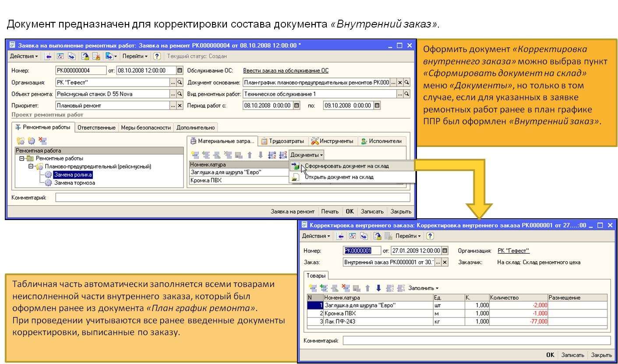
Task: Open selection (...) button for Заказ field
Action: click(438, 262)
